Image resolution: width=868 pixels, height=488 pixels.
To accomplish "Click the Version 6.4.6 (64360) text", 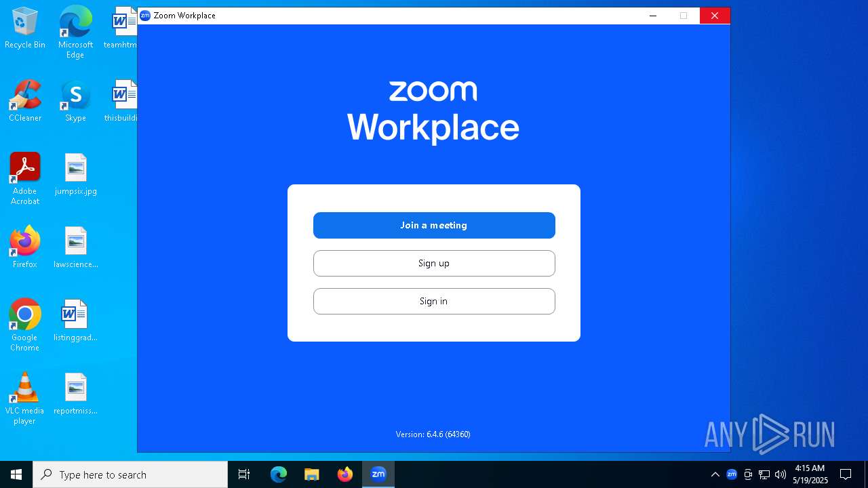I will pos(433,434).
